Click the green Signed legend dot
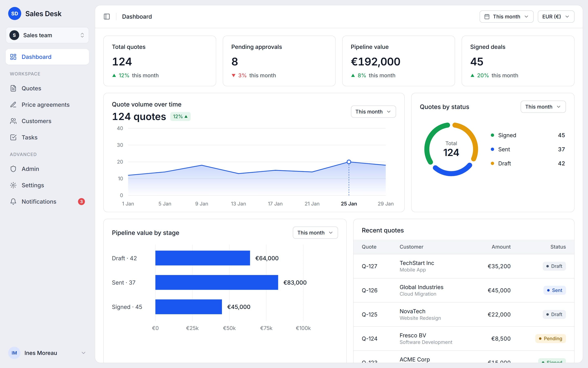The image size is (588, 368). tap(492, 135)
